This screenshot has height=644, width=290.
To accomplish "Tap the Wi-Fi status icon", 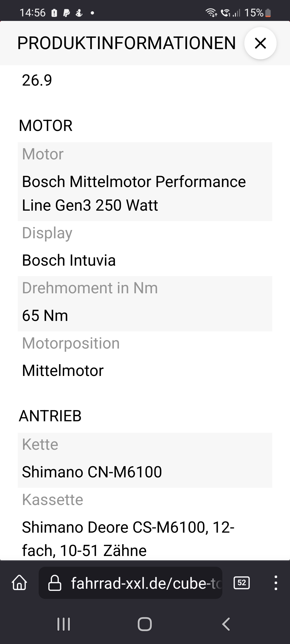I will (211, 13).
